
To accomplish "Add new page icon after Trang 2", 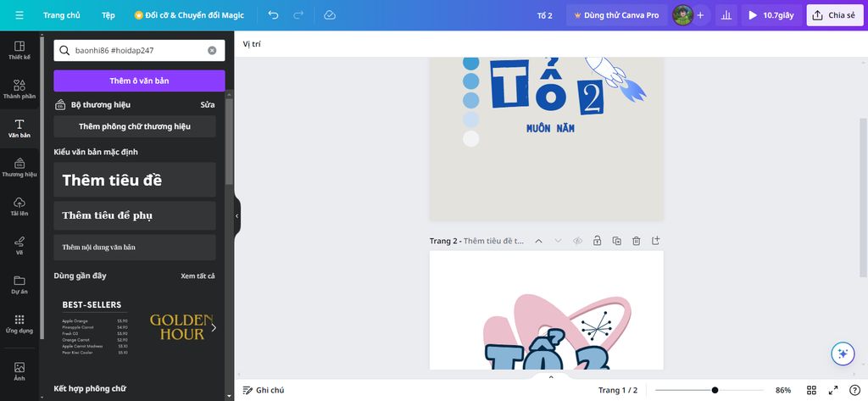I will click(x=655, y=241).
